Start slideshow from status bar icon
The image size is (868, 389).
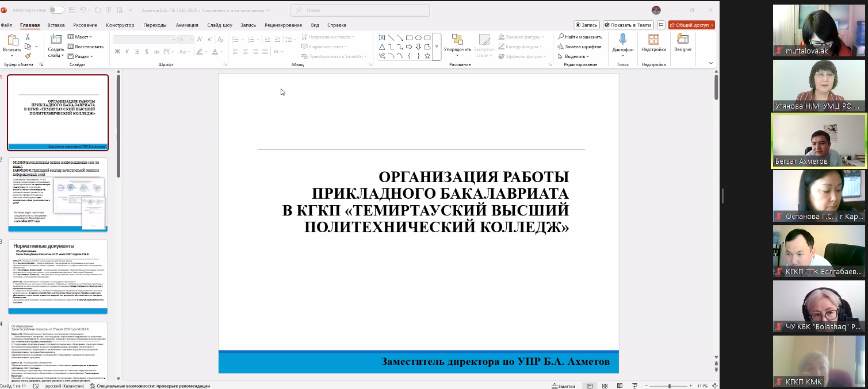click(634, 386)
